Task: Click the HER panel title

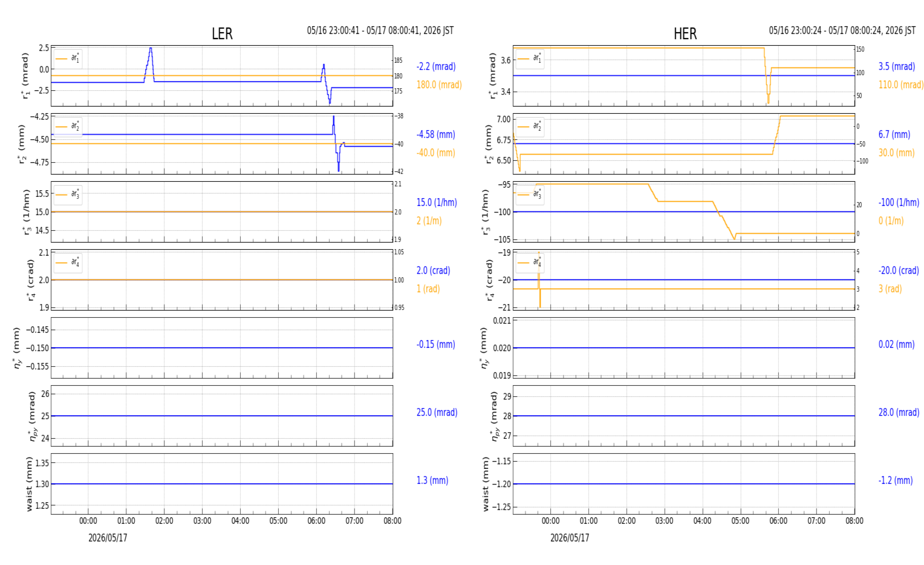Action: tap(685, 34)
